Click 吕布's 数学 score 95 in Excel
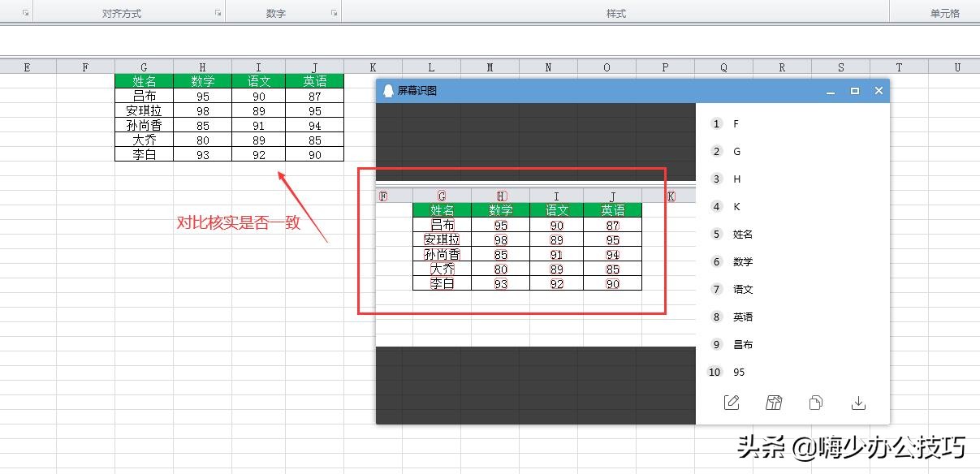This screenshot has height=474, width=980. point(202,96)
